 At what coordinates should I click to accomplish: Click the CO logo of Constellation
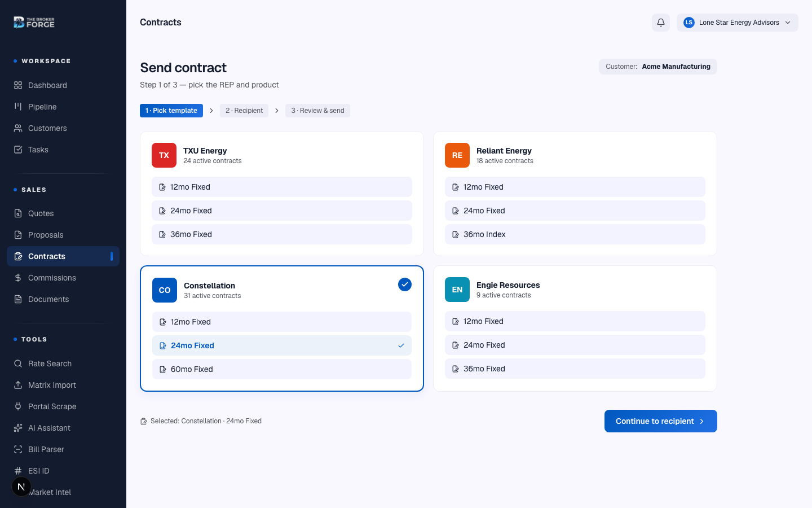pyautogui.click(x=165, y=290)
